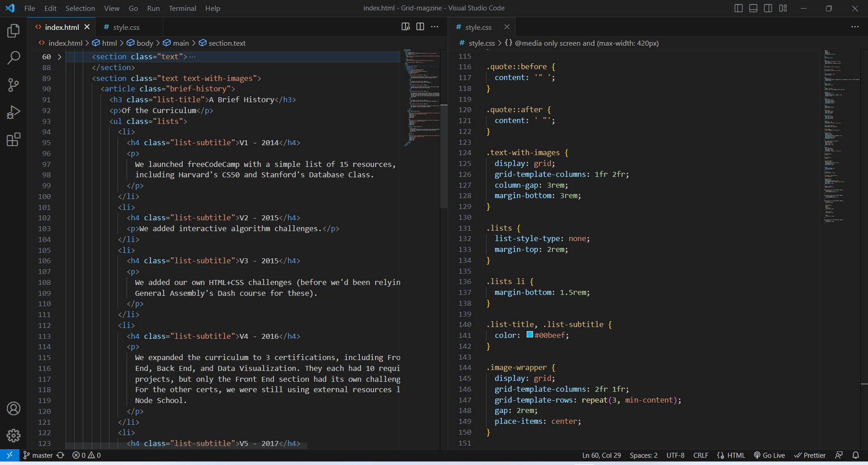Click the master branch in the status bar
Screen dimensions: 868x465
point(42,455)
